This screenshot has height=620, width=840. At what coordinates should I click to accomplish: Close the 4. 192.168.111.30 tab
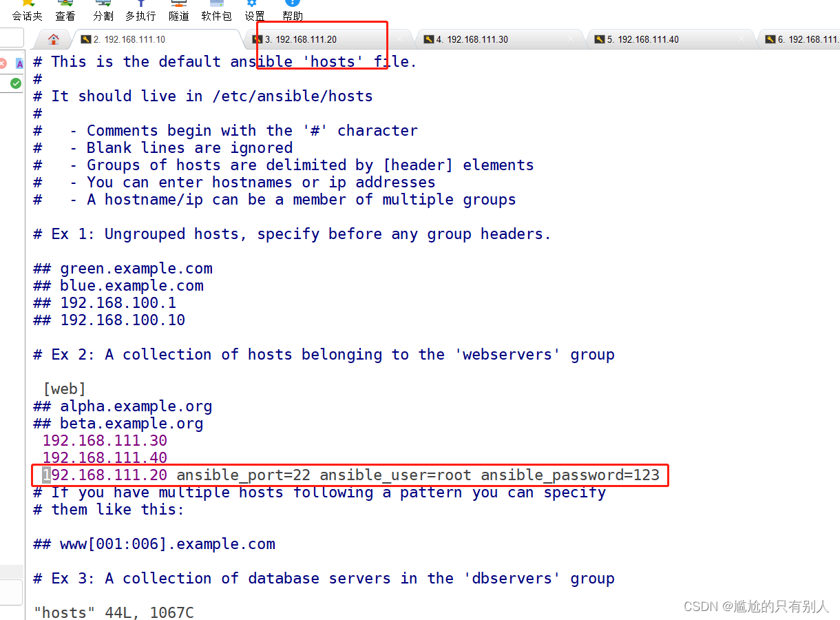(x=570, y=39)
